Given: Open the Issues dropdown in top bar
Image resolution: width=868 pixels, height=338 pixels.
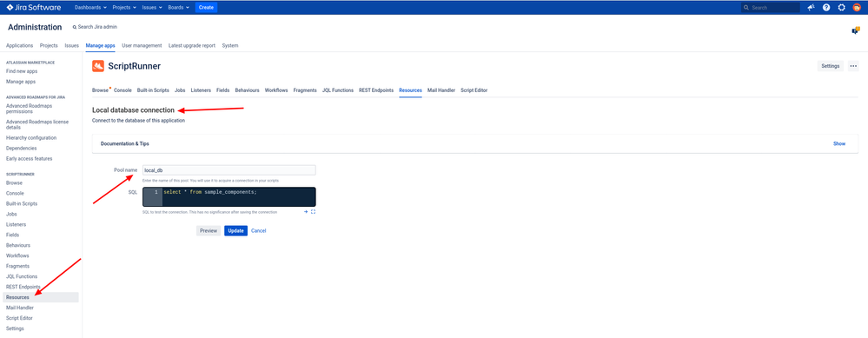Looking at the screenshot, I should pyautogui.click(x=152, y=8).
